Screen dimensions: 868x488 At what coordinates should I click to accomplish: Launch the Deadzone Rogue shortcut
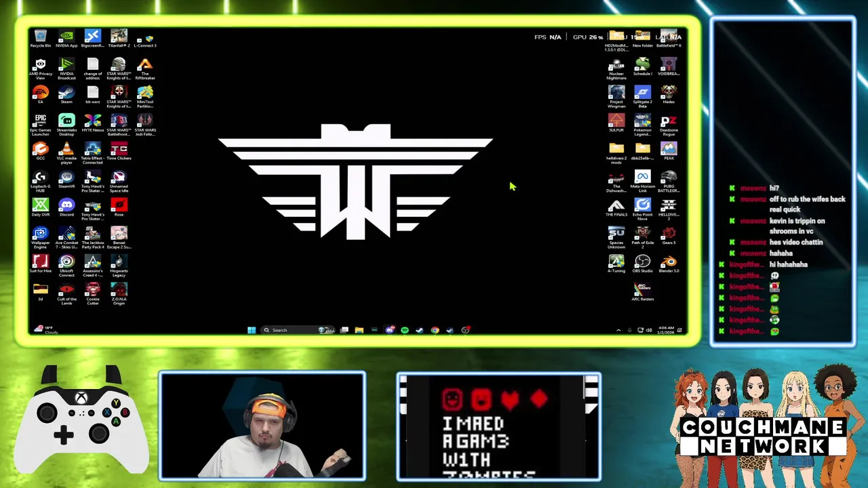pos(669,125)
